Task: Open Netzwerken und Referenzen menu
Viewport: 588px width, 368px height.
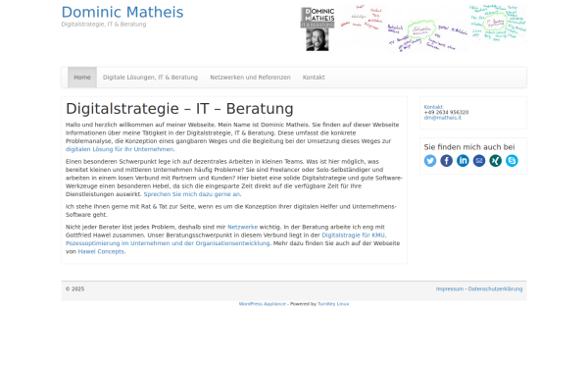Action: click(x=250, y=78)
